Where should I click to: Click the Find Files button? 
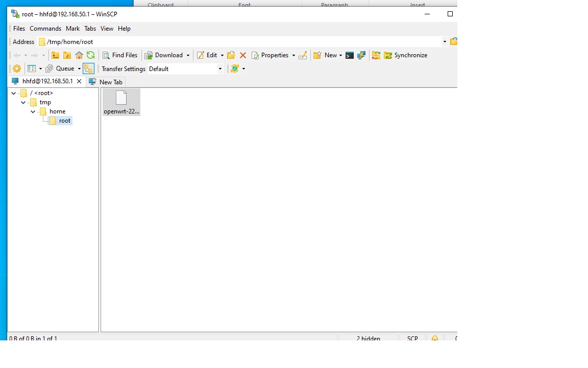(x=119, y=55)
